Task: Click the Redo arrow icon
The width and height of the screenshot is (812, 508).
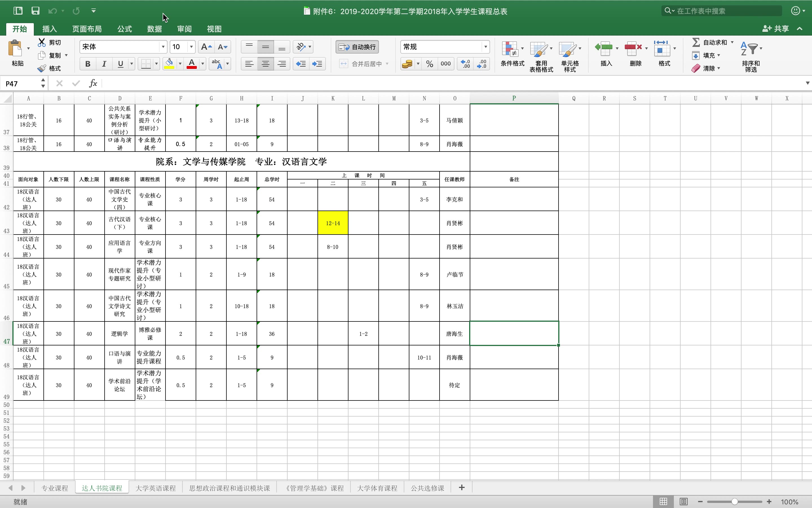Action: (76, 11)
